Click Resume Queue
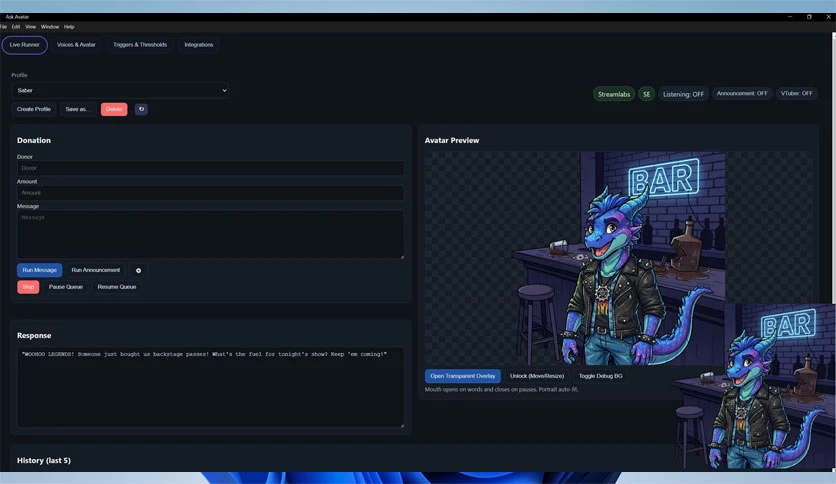The image size is (836, 484). tap(117, 287)
